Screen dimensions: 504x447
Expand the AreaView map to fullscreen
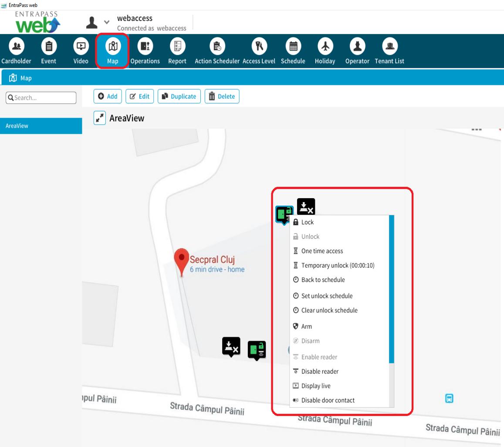pos(100,118)
